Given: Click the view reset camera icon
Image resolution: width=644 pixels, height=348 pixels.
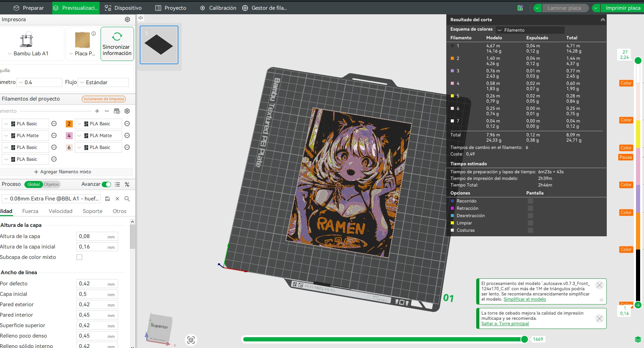Looking at the screenshot, I should coord(191,340).
